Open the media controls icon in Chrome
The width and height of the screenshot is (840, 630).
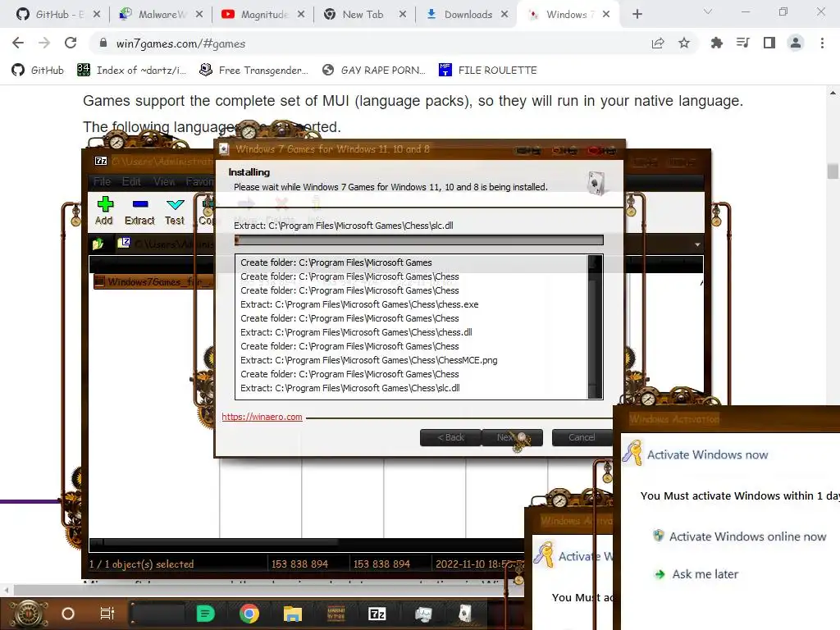click(x=742, y=43)
